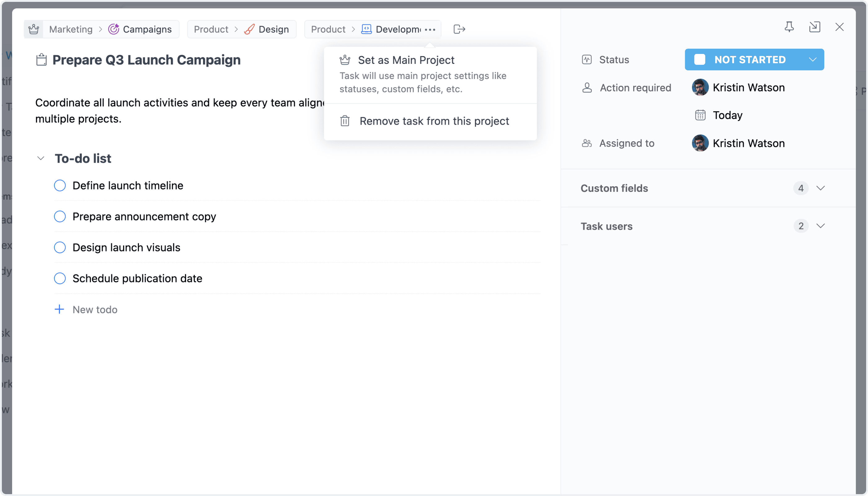Click Kristin Watson's avatar under Action required
Screen dimensions: 868x496
(700, 87)
